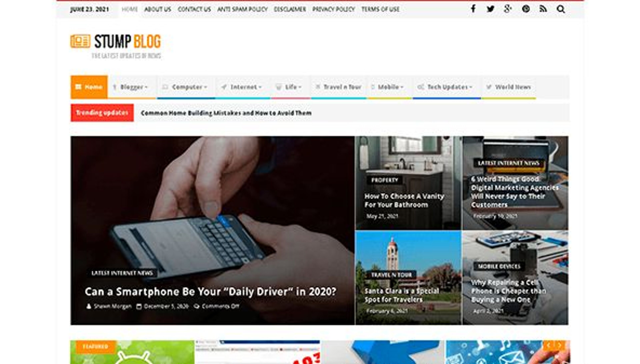The width and height of the screenshot is (640, 364).
Task: Open trending headline about Home Building Mistakes
Action: pyautogui.click(x=226, y=113)
